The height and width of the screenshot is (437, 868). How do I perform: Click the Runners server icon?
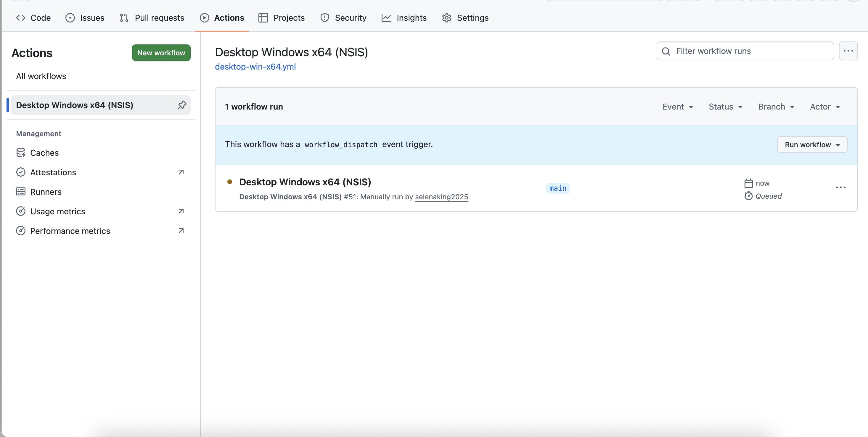pos(21,192)
